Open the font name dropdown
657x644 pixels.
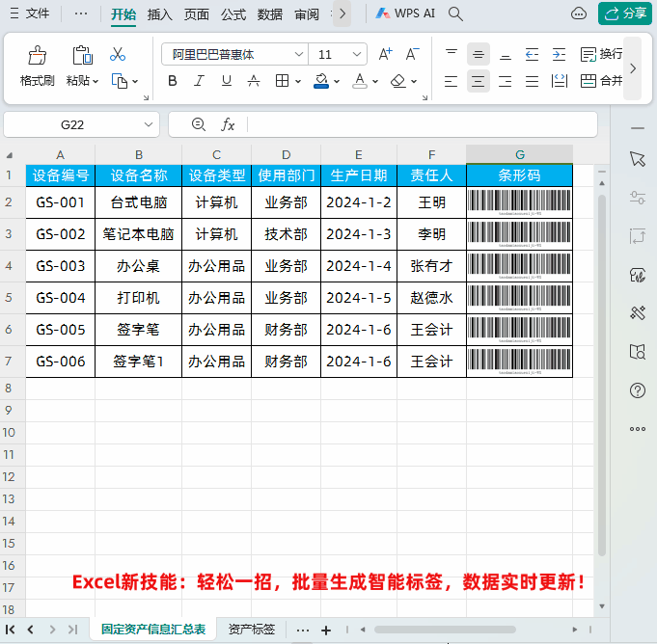[x=299, y=54]
